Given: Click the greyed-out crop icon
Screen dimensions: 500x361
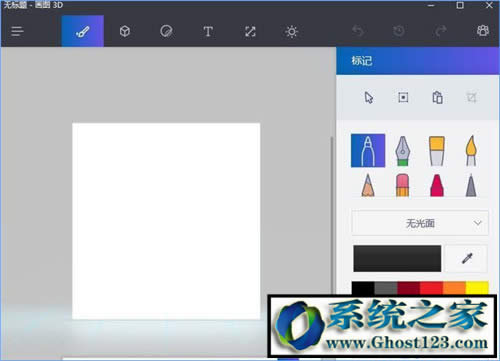Looking at the screenshot, I should click(x=471, y=98).
